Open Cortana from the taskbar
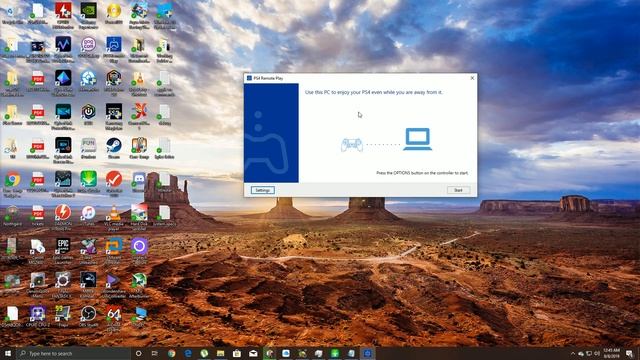Viewport: 640px width, 360px height. [138, 353]
